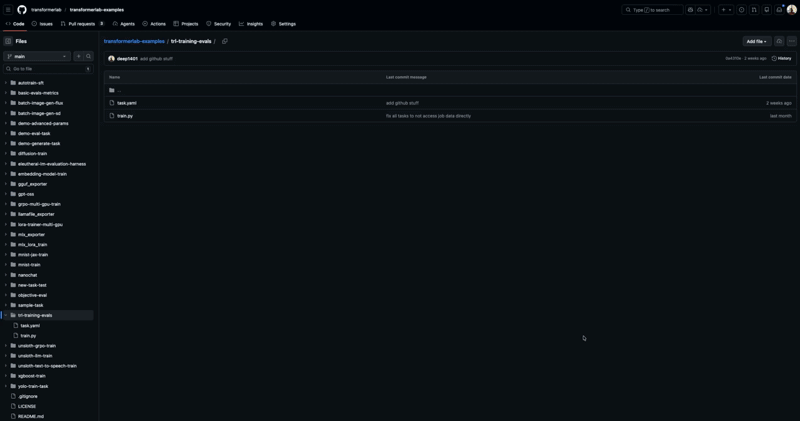Expand the diffusion-train folder
Viewport: 800px width, 421px height.
(x=6, y=154)
